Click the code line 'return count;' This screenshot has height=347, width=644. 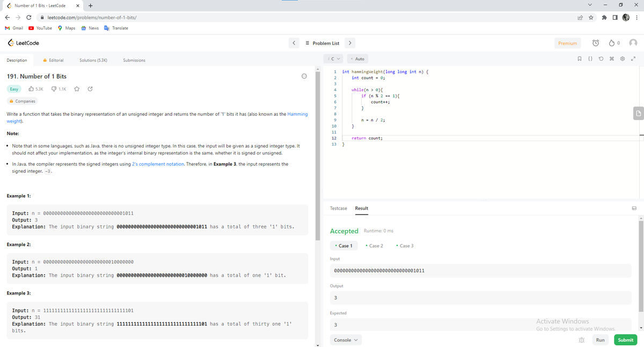[367, 138]
